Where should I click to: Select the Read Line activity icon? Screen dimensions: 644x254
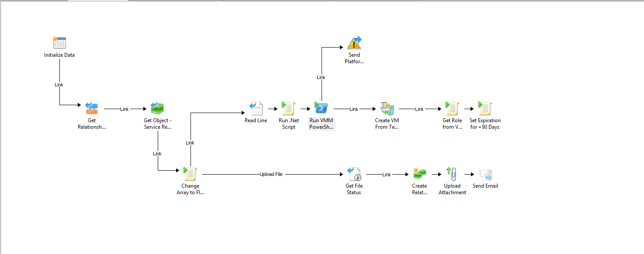click(x=256, y=108)
